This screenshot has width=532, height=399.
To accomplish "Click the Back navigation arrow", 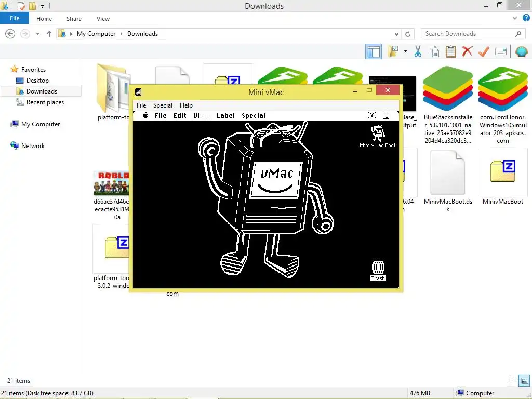I will coord(10,34).
